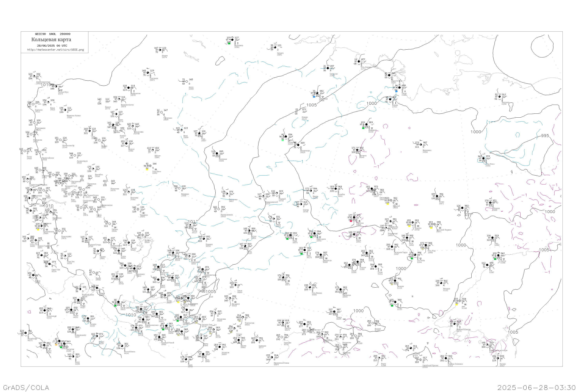
Task: Click the Кюсюр filled station circle
Action: [x=390, y=99]
